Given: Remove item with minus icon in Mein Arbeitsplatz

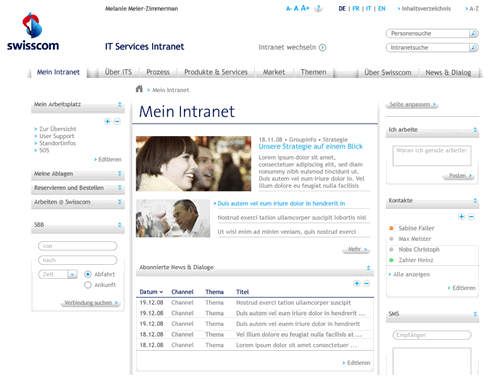Looking at the screenshot, I should [117, 121].
